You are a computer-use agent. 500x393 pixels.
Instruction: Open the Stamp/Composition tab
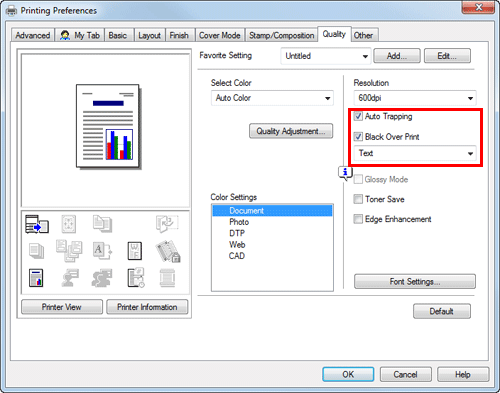coord(281,35)
